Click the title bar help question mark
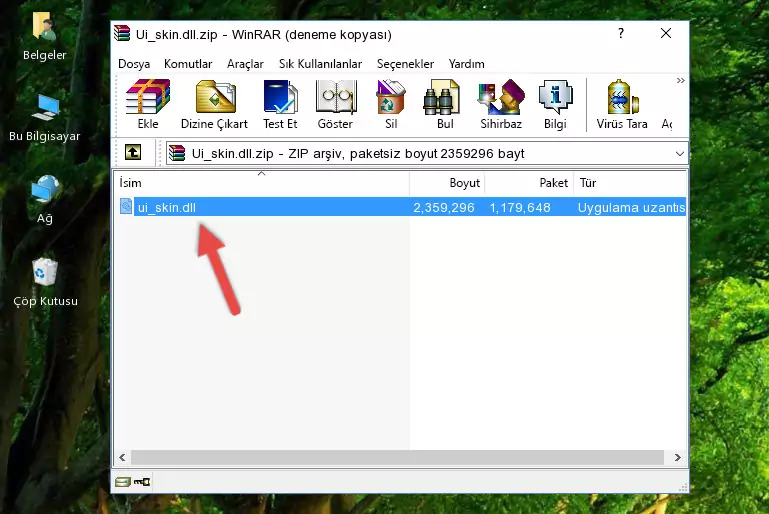The width and height of the screenshot is (769, 514). [621, 33]
